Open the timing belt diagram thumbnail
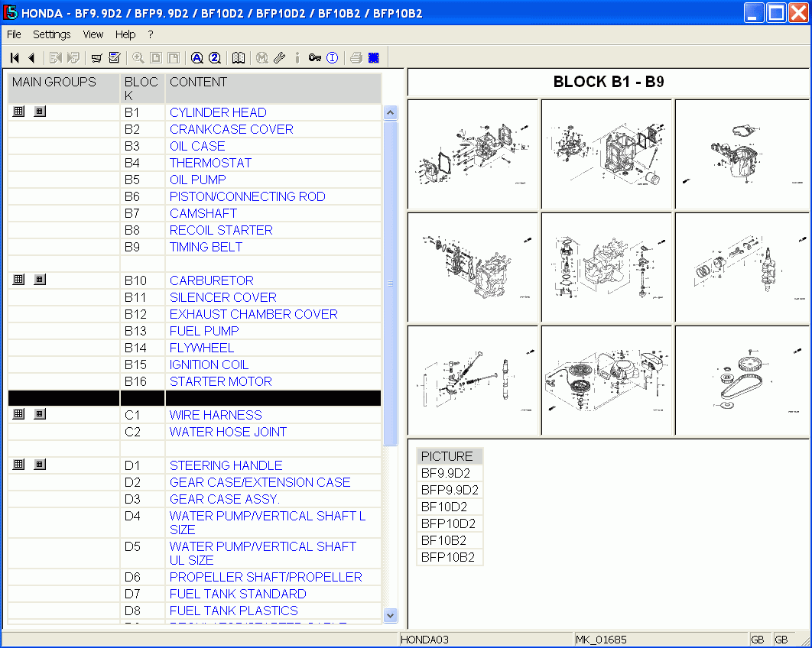Image resolution: width=812 pixels, height=648 pixels. pos(742,381)
